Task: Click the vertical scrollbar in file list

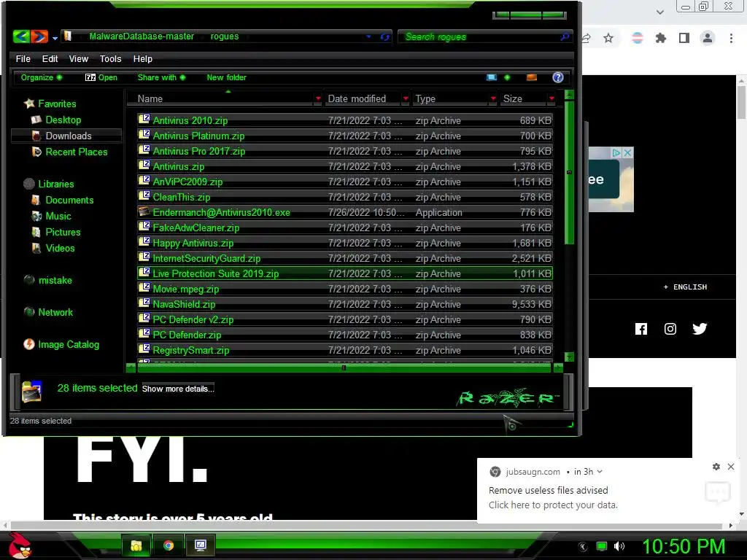Action: 569,172
